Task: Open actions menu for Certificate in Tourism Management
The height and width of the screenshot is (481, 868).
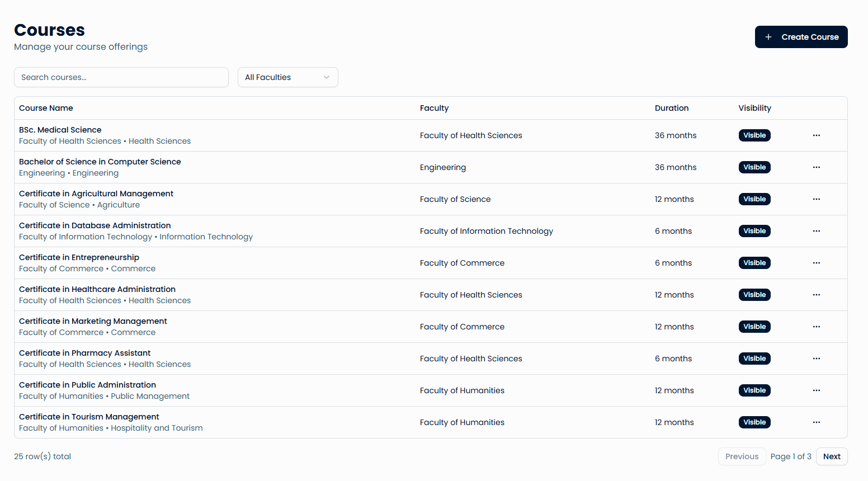Action: (x=816, y=422)
